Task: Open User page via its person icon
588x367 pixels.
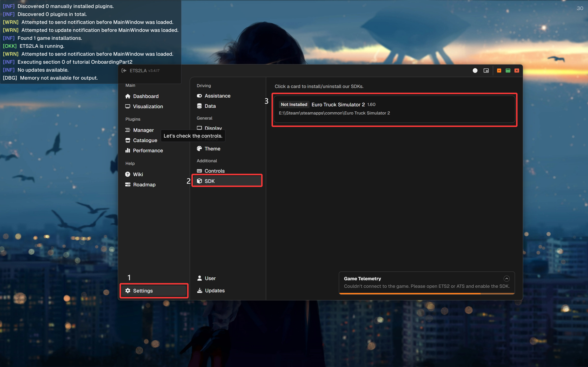Action: click(200, 278)
